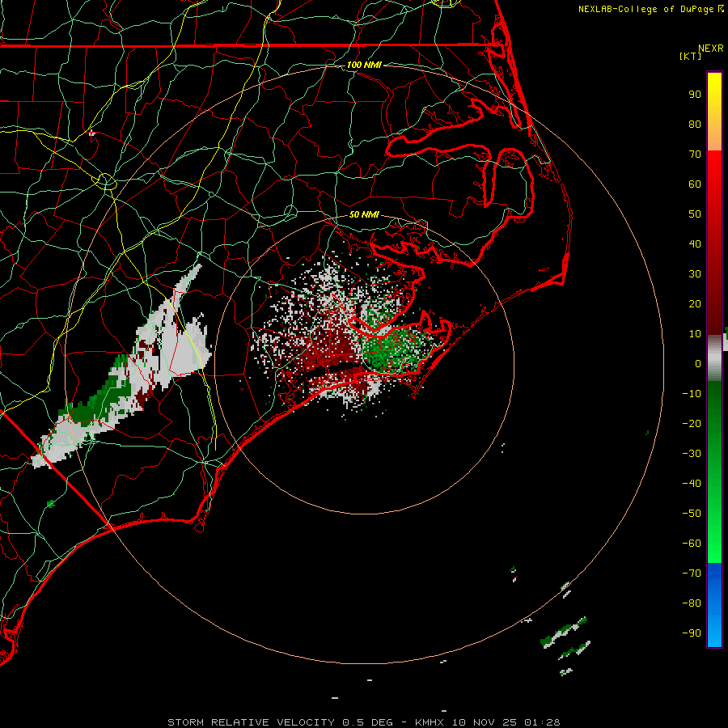Click the [KT] units label
Image resolution: width=728 pixels, height=728 pixels.
(691, 56)
